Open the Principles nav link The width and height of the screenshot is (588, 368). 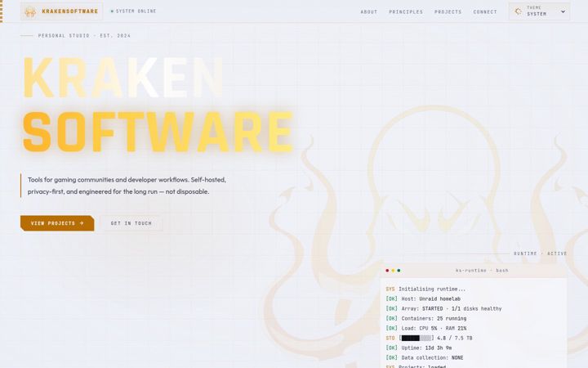tap(406, 12)
